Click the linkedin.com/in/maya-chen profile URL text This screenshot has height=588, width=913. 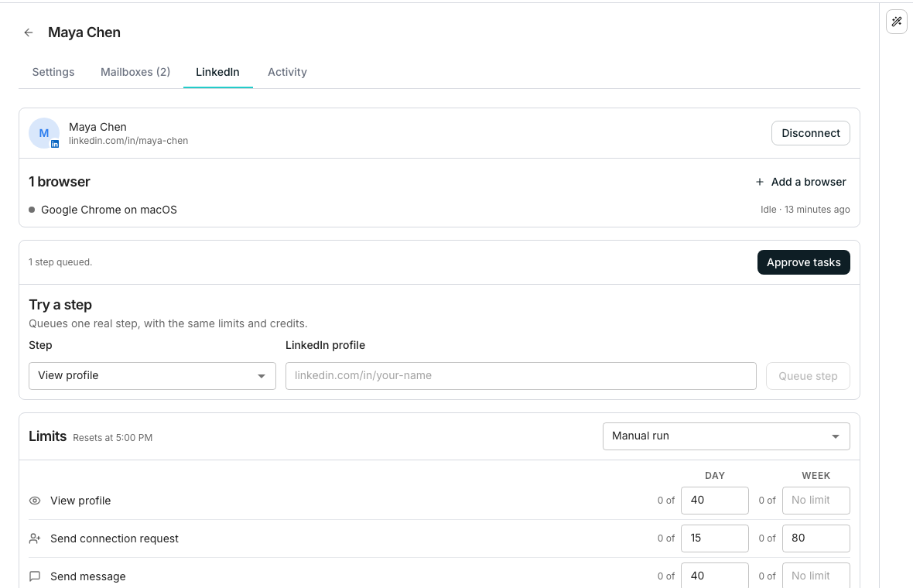128,141
